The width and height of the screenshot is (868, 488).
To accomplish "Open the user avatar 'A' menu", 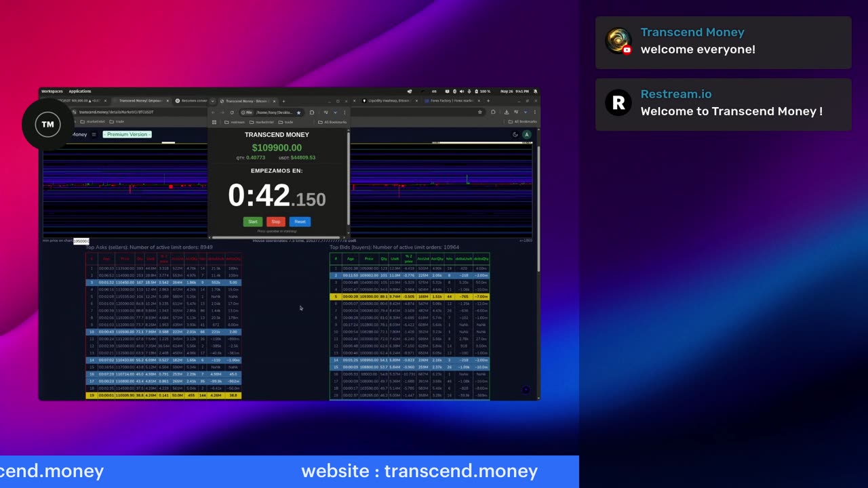I will pyautogui.click(x=526, y=134).
